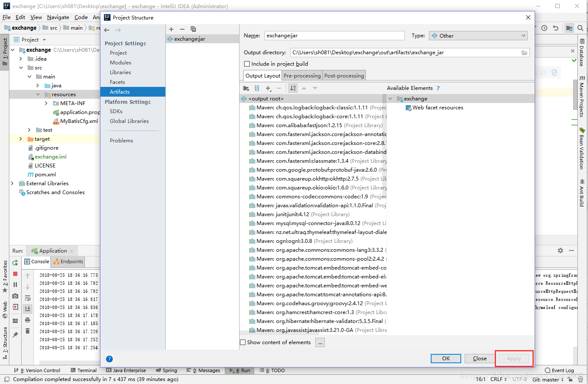The width and height of the screenshot is (588, 384).
Task: Click the add artifact plus icon
Action: (171, 29)
